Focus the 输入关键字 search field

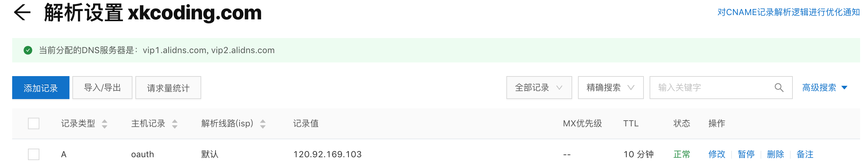[x=713, y=88]
